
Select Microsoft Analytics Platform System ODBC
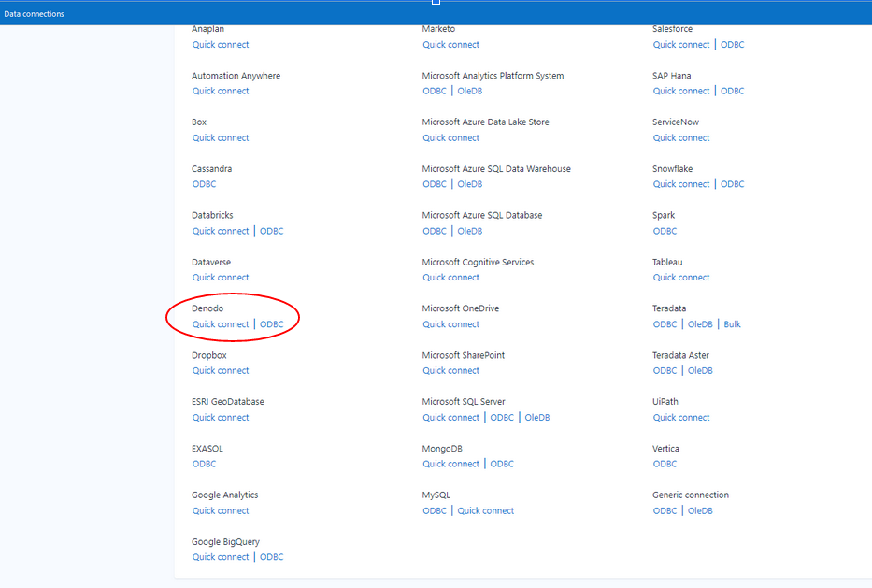pyautogui.click(x=435, y=91)
